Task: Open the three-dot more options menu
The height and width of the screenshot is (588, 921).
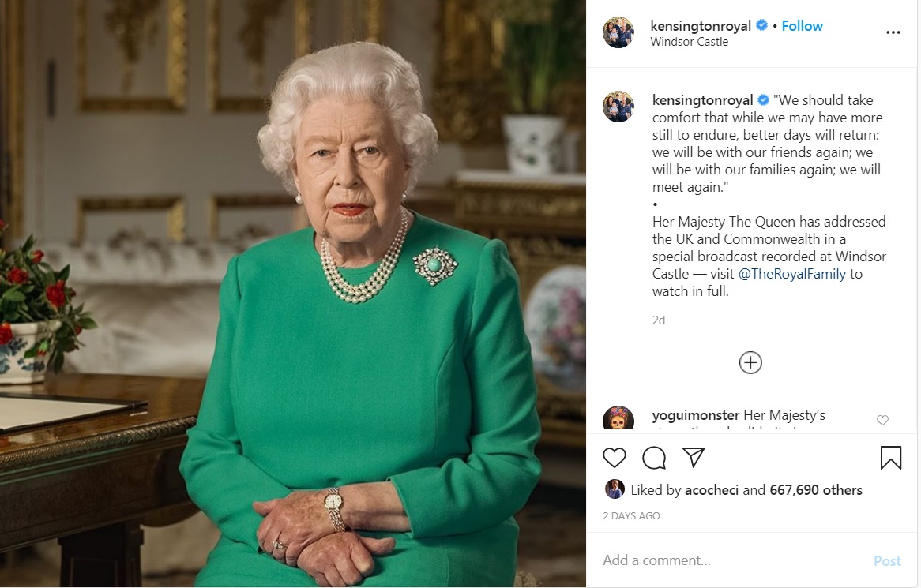Action: click(893, 33)
